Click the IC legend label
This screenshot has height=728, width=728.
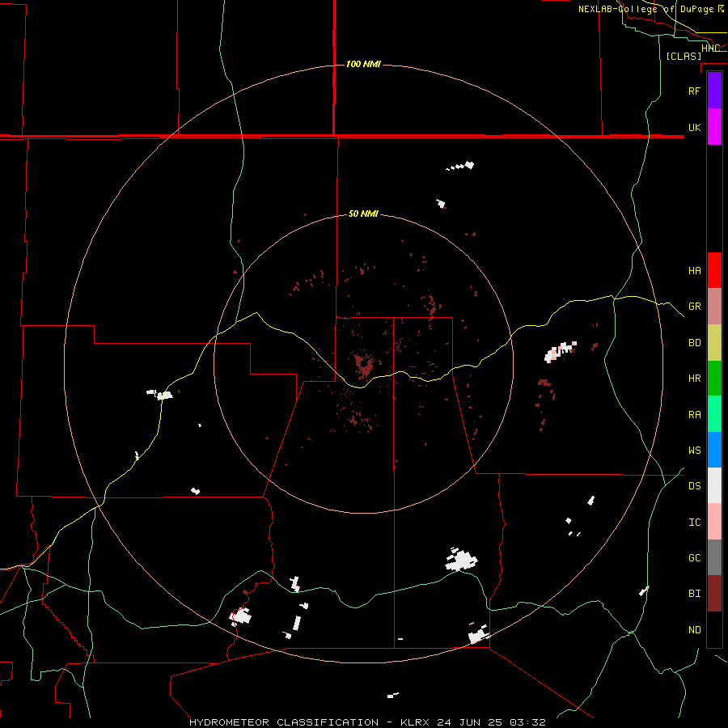pyautogui.click(x=694, y=523)
